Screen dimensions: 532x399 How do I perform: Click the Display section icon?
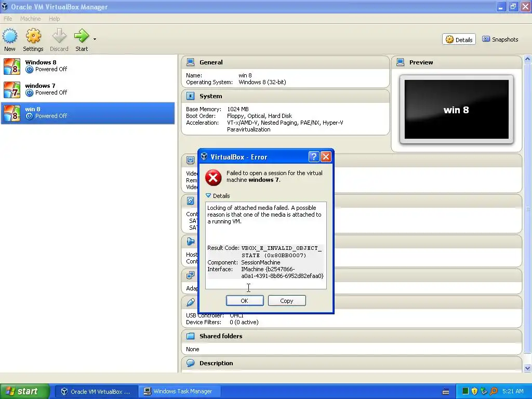pos(190,160)
